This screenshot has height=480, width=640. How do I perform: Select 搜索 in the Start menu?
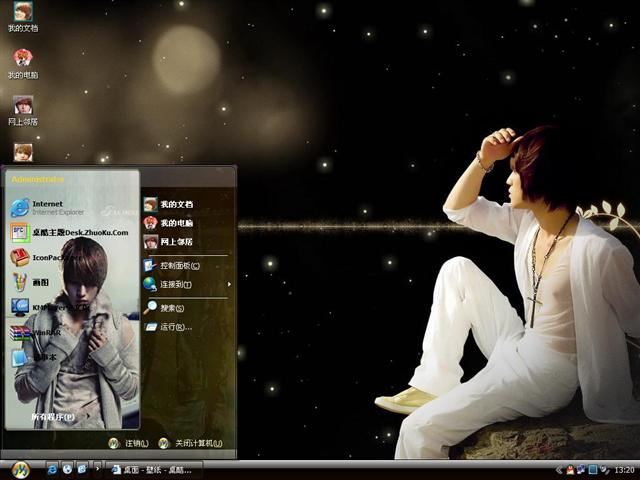pos(172,308)
